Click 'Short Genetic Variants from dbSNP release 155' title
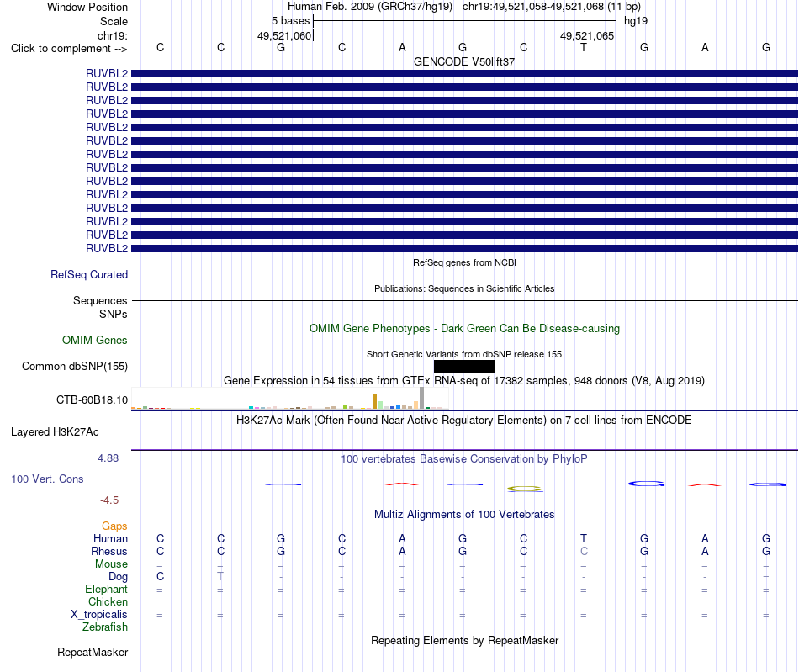Image resolution: width=799 pixels, height=672 pixels. 464,355
